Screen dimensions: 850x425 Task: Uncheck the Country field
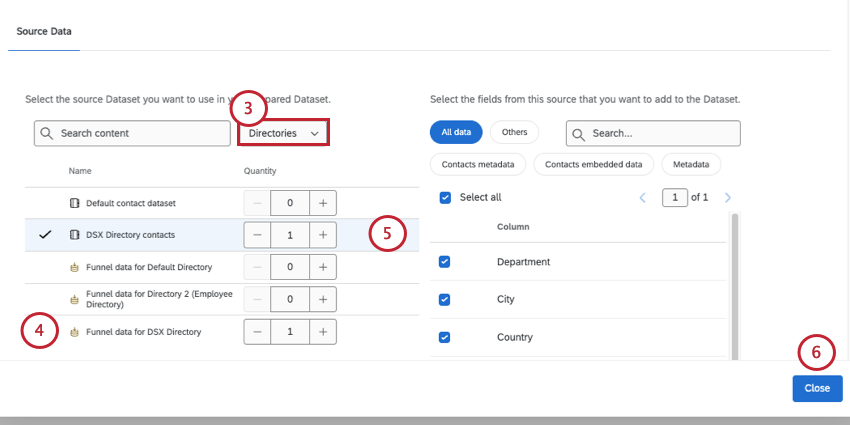445,337
